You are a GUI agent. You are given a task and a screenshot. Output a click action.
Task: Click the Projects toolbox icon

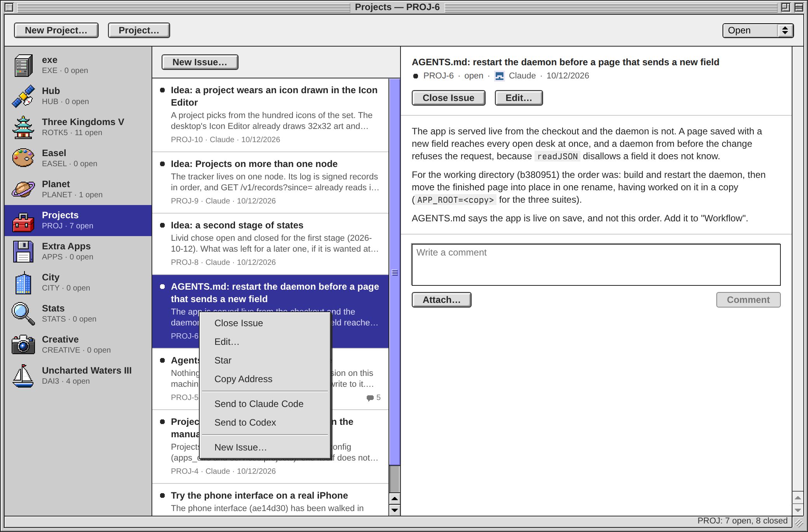(x=23, y=222)
